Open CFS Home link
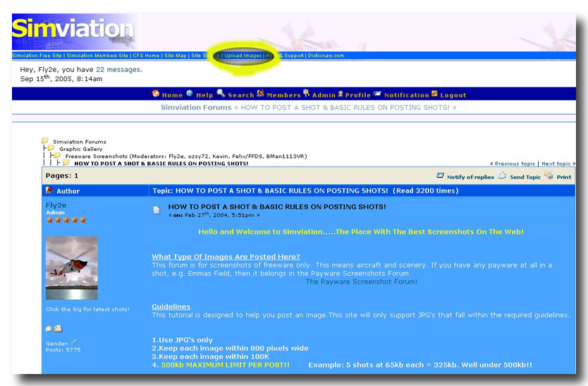588x386 pixels. pos(146,56)
